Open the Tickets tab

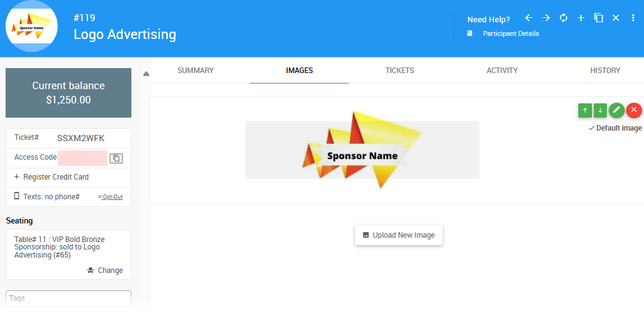[399, 71]
